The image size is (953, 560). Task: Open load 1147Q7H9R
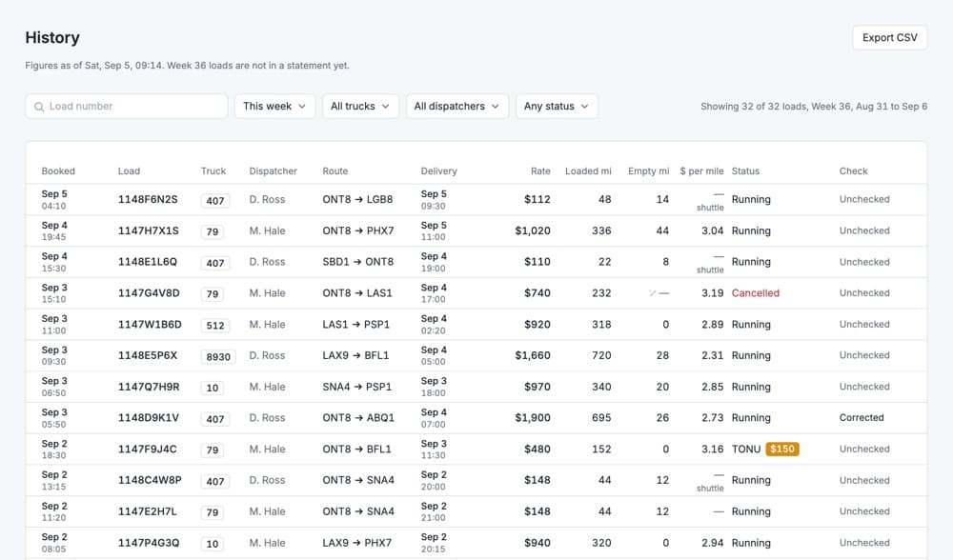click(149, 387)
